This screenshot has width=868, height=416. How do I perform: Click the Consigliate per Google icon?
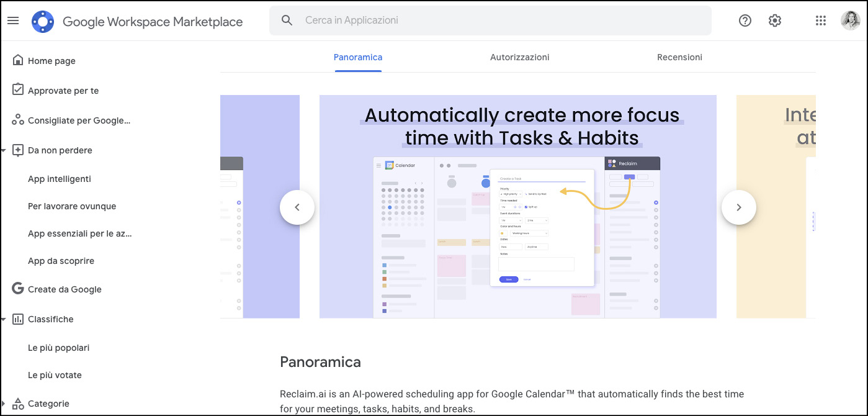coord(18,120)
